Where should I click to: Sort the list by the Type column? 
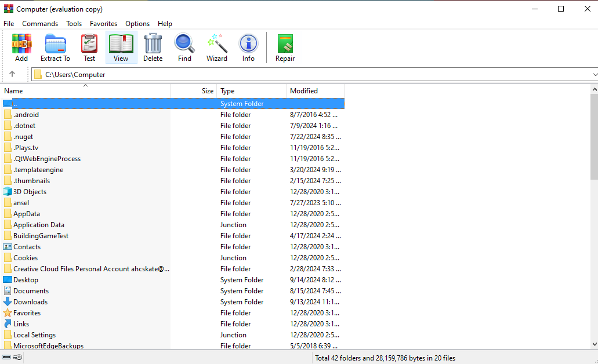click(251, 91)
